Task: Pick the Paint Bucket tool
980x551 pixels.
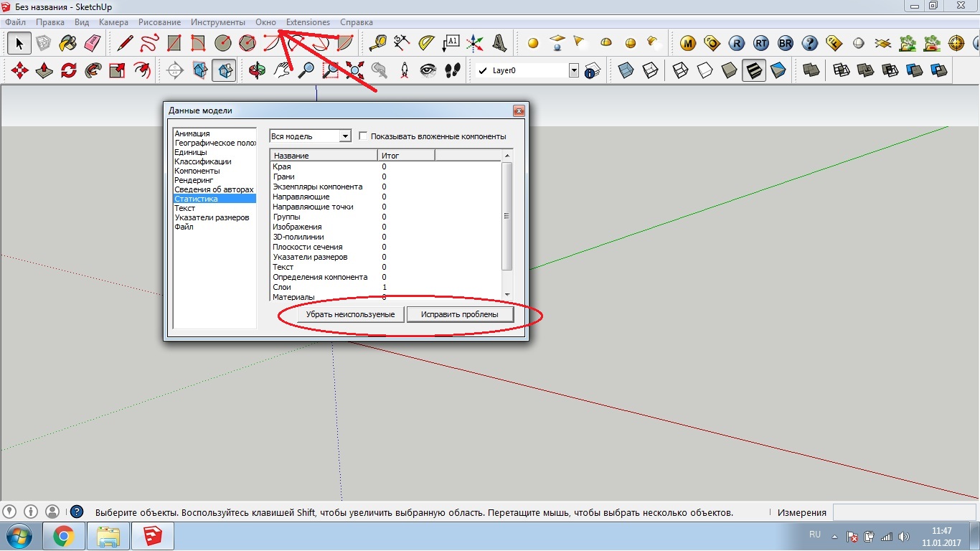Action: pyautogui.click(x=68, y=43)
